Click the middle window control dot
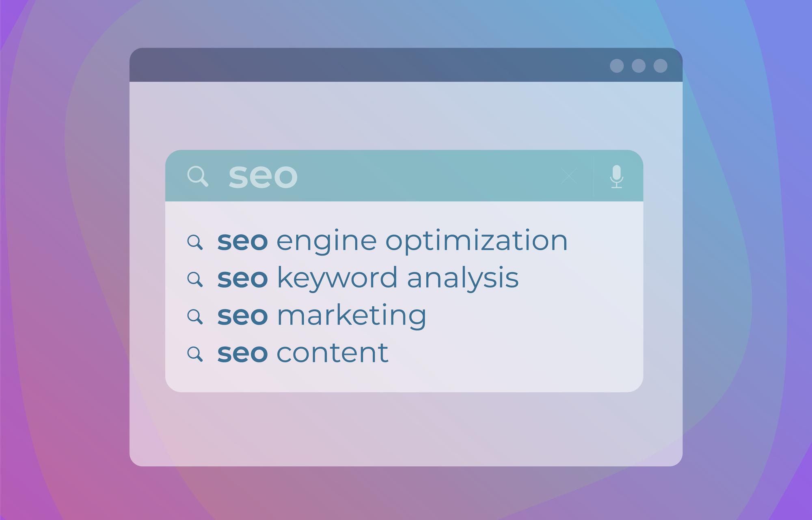The width and height of the screenshot is (812, 520). coord(639,66)
